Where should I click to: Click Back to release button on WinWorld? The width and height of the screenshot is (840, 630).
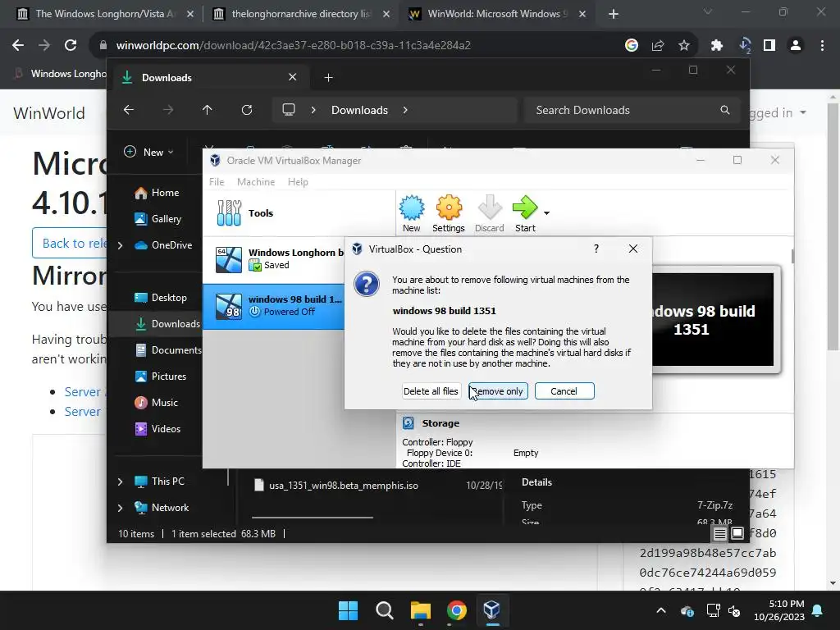click(x=70, y=243)
